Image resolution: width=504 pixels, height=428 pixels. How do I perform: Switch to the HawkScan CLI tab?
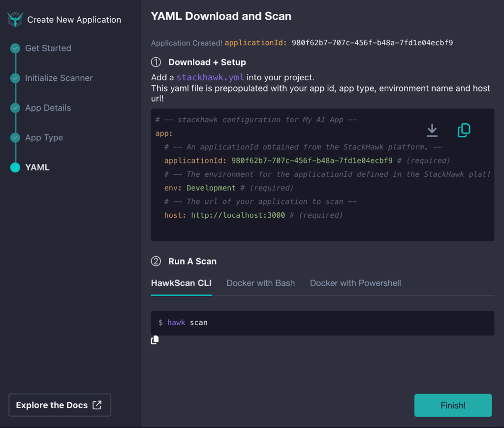[181, 283]
